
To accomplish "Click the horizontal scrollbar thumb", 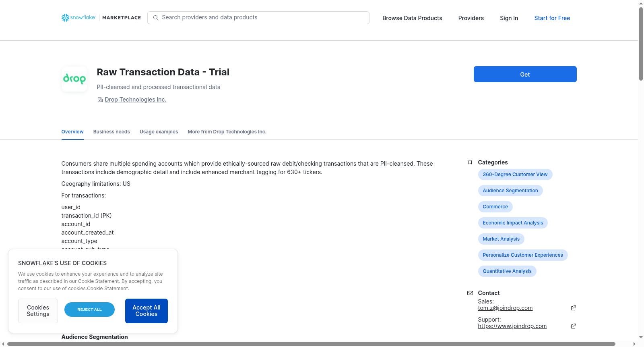I will coord(311,344).
